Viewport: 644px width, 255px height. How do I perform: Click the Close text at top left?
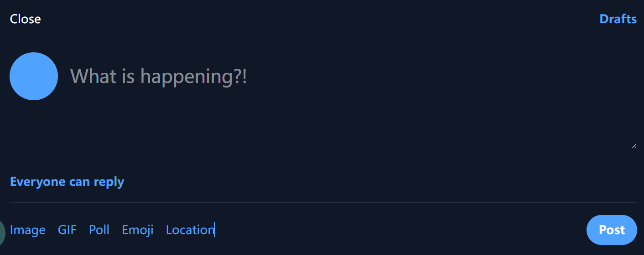pyautogui.click(x=26, y=19)
